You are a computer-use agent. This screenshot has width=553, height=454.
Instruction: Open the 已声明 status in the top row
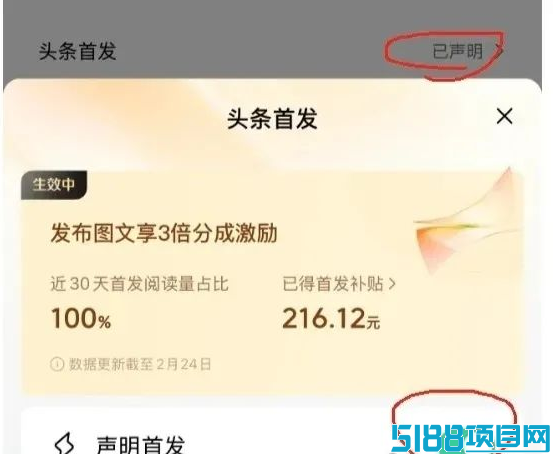point(457,52)
